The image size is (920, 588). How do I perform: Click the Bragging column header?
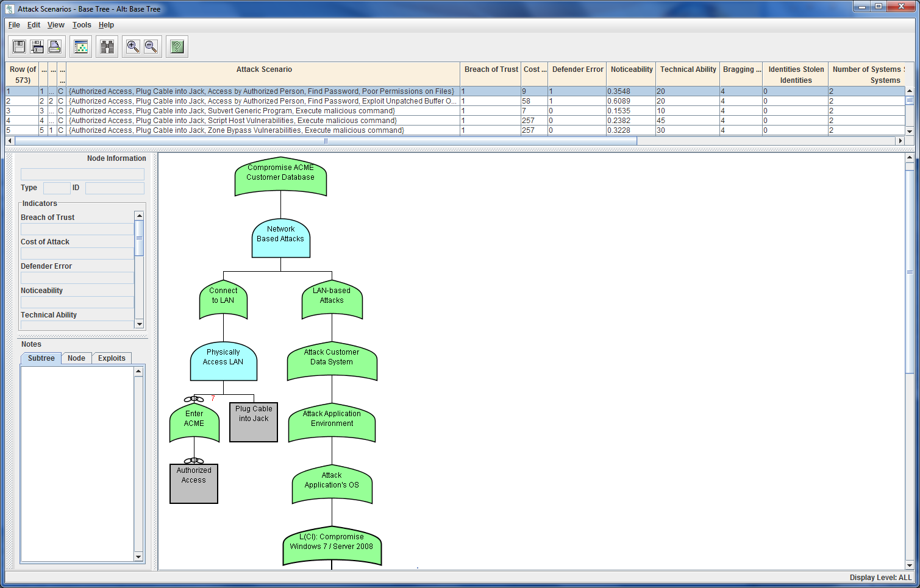click(741, 74)
